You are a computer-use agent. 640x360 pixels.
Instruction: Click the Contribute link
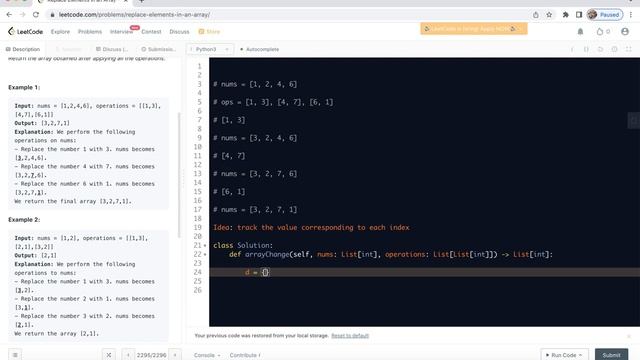point(245,355)
